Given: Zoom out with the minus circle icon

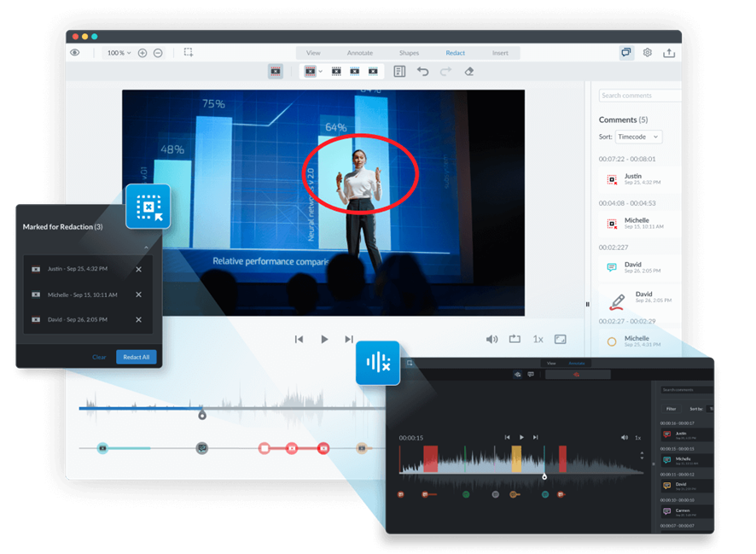Looking at the screenshot, I should 158,53.
